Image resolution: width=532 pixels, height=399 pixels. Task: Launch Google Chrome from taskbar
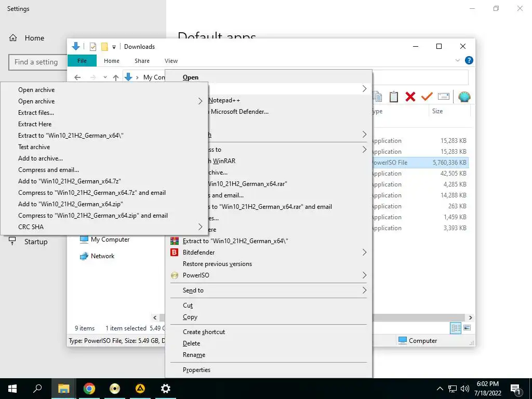(89, 389)
